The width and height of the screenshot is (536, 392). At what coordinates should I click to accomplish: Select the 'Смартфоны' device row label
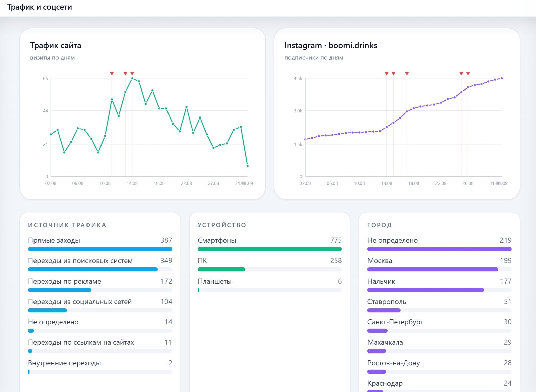(217, 240)
